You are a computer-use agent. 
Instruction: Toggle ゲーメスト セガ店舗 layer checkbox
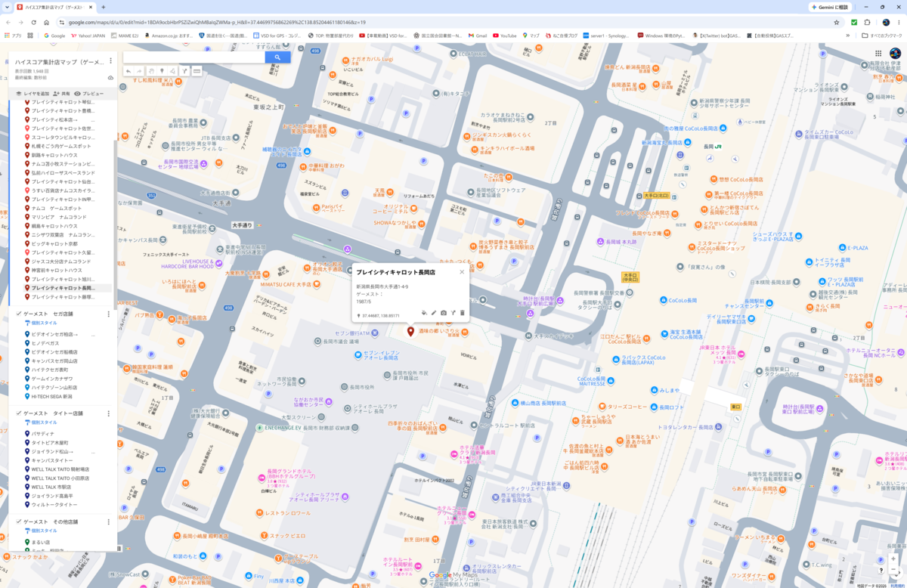click(x=18, y=314)
